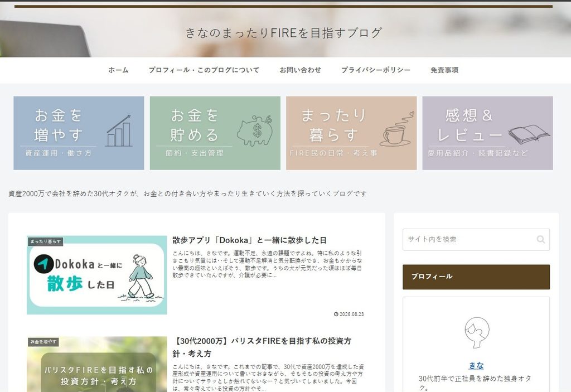The image size is (571, 392).
Task: Open the バリスタFIRE article thumbnail
Action: [x=97, y=364]
